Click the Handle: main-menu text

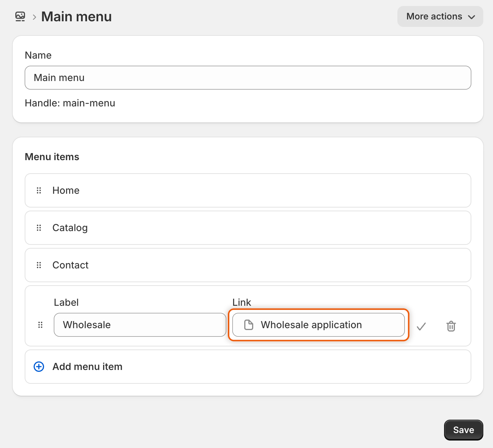pos(70,103)
